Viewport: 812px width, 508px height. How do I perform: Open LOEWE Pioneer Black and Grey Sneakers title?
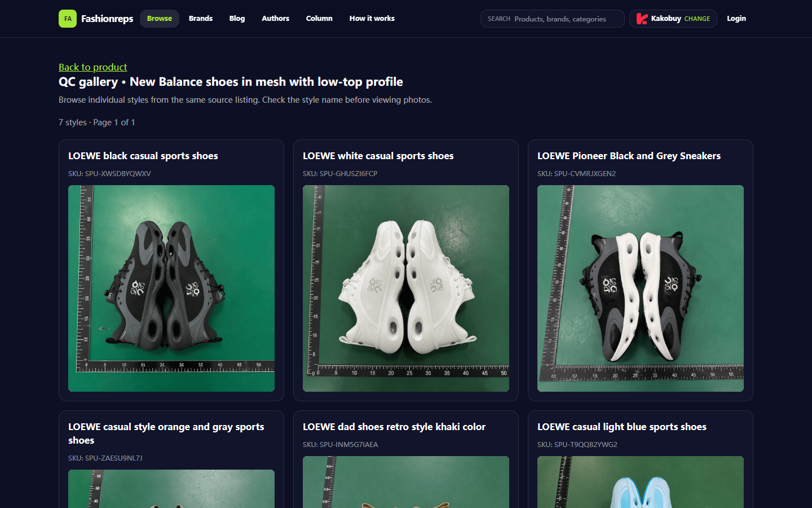pyautogui.click(x=629, y=156)
